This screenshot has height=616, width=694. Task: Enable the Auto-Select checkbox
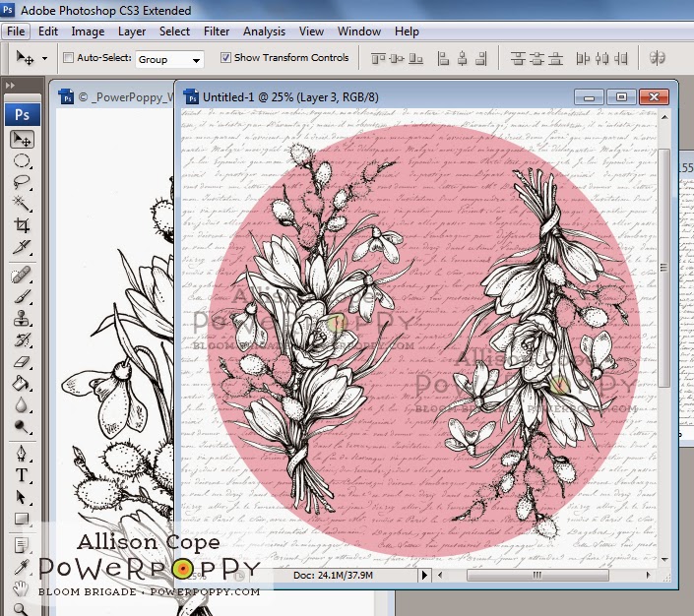[x=68, y=57]
